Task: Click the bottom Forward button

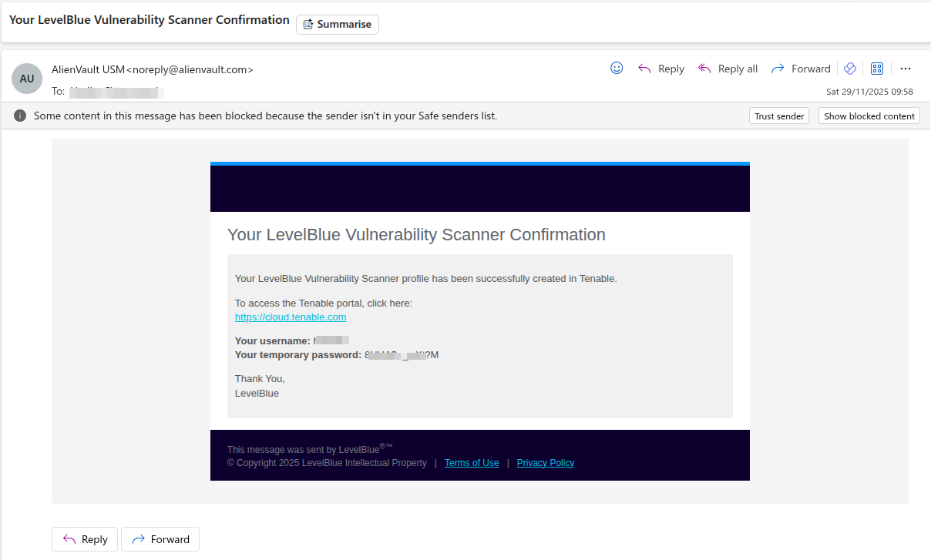Action: [x=160, y=539]
